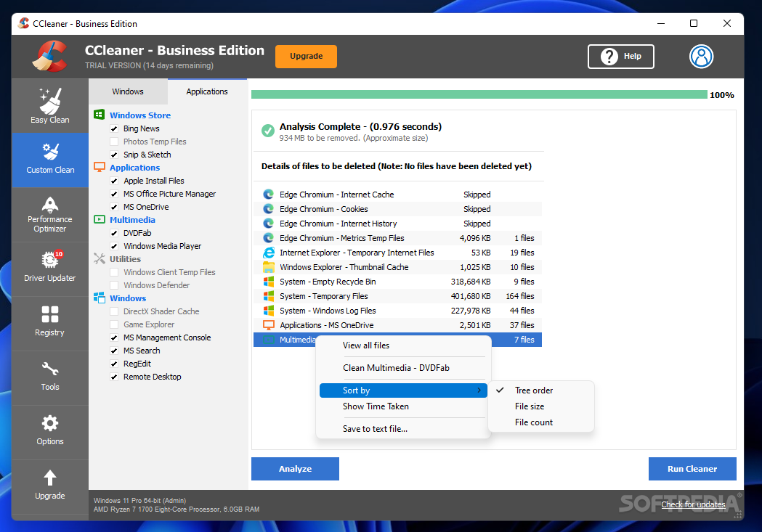The image size is (762, 532).
Task: Switch to the Windows tab
Action: pos(128,91)
